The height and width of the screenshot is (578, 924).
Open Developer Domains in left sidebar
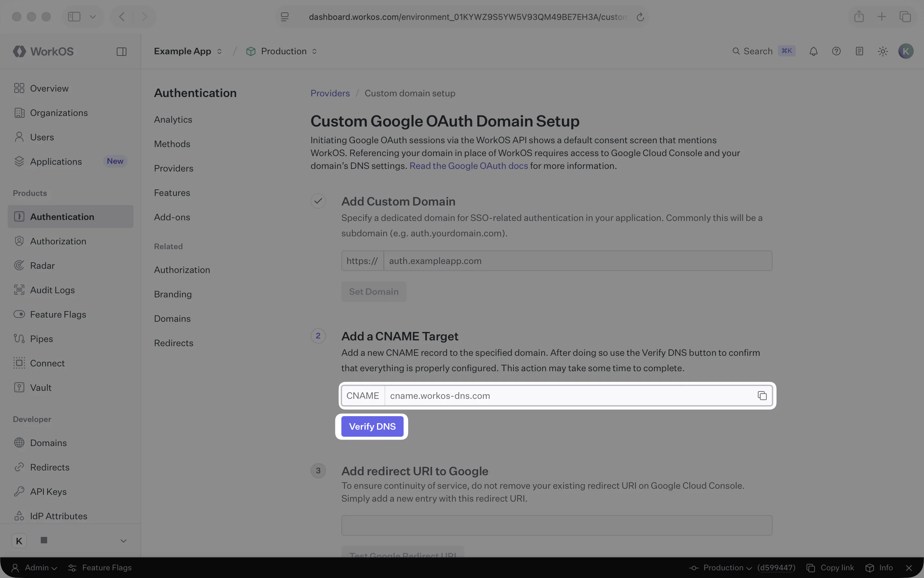point(71,443)
